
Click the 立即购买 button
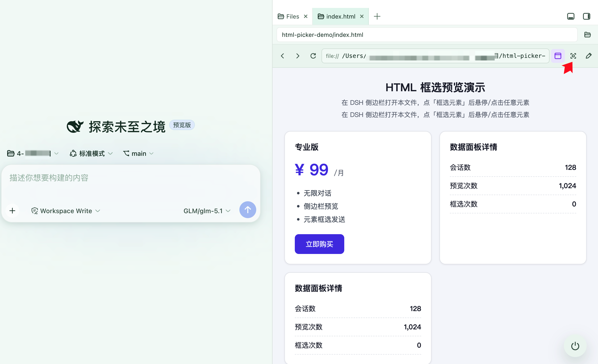pos(319,244)
